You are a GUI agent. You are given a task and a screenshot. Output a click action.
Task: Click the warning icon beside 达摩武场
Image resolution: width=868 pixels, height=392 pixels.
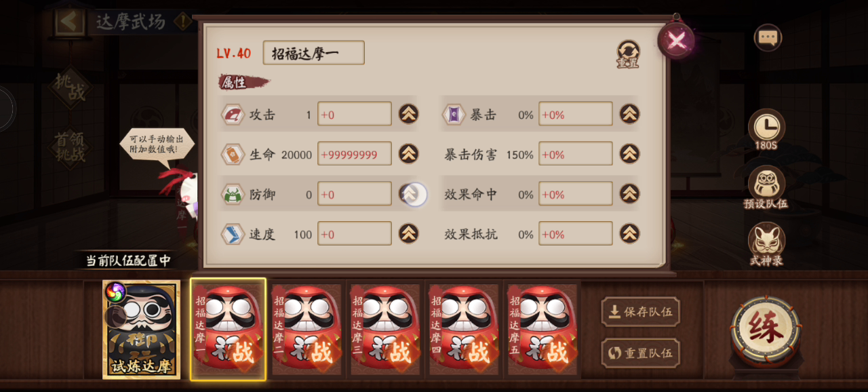[182, 21]
